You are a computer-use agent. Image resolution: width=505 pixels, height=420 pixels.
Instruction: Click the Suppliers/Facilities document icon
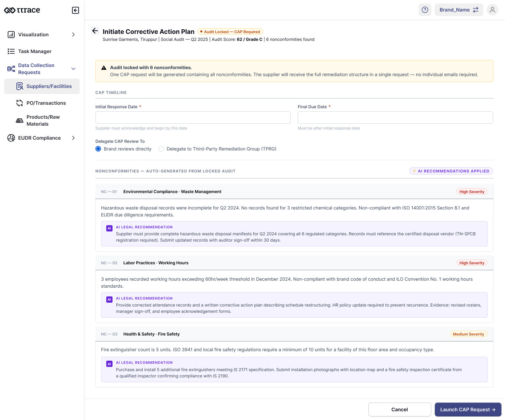coord(20,86)
